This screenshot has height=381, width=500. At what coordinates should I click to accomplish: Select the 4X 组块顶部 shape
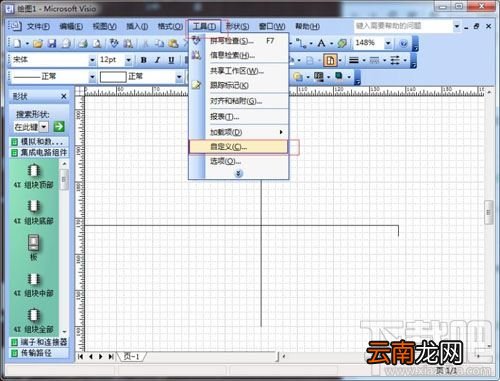pos(33,177)
